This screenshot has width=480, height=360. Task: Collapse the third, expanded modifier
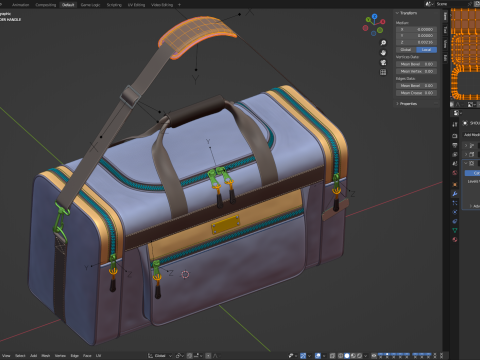(466, 163)
